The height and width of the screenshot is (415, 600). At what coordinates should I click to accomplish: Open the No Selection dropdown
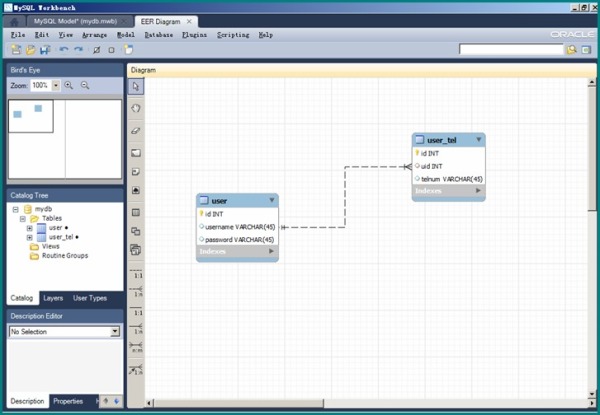point(115,332)
